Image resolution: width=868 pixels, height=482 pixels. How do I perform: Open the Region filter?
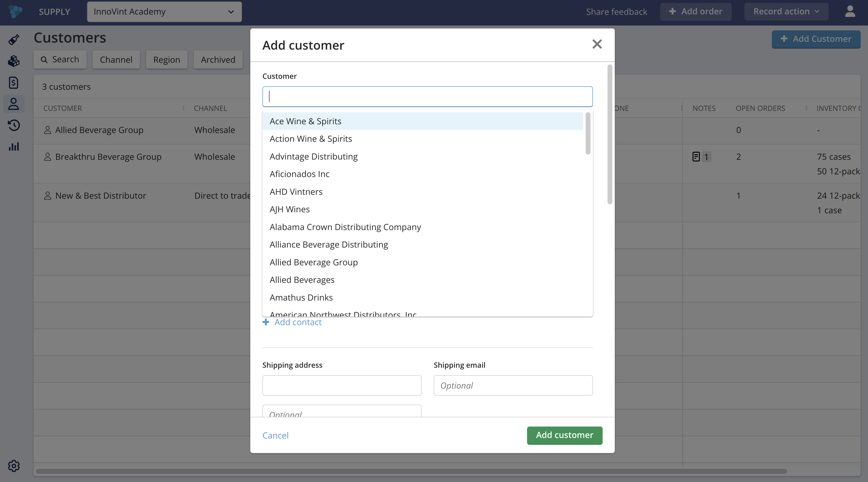click(166, 60)
